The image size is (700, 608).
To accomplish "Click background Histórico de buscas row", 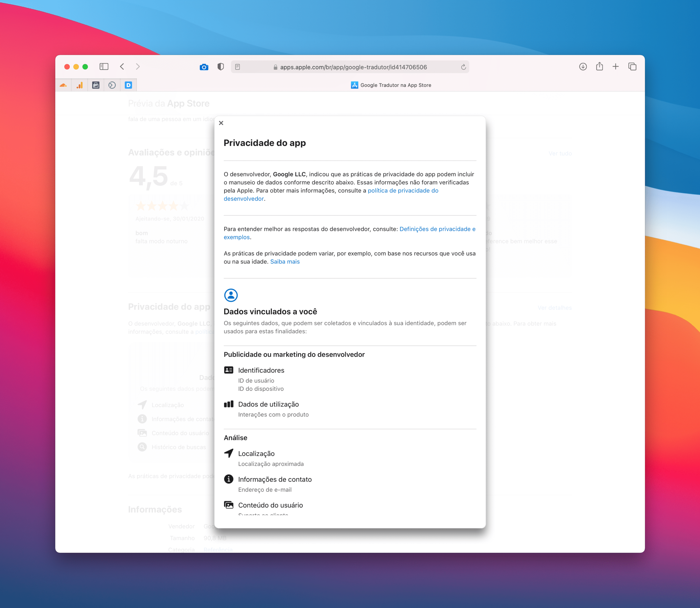I will pyautogui.click(x=172, y=447).
